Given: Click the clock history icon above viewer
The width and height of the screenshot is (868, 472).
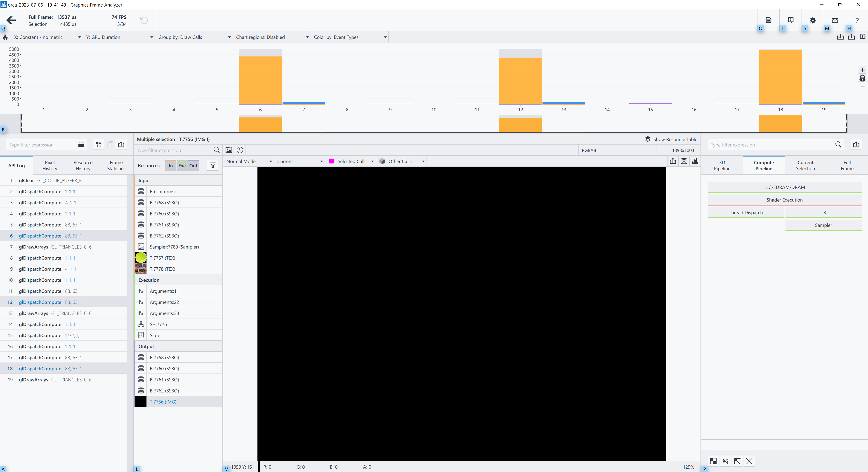Looking at the screenshot, I should pyautogui.click(x=240, y=150).
